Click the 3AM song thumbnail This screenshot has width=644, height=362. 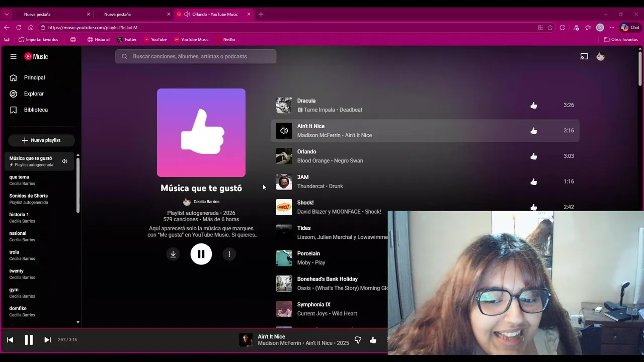pyautogui.click(x=284, y=182)
